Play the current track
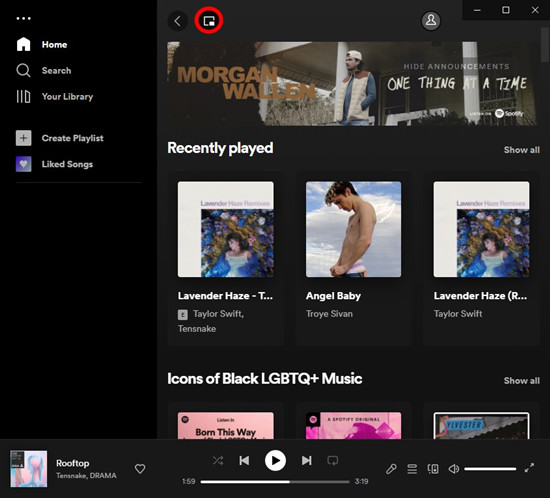Image resolution: width=550 pixels, height=498 pixels. [275, 460]
